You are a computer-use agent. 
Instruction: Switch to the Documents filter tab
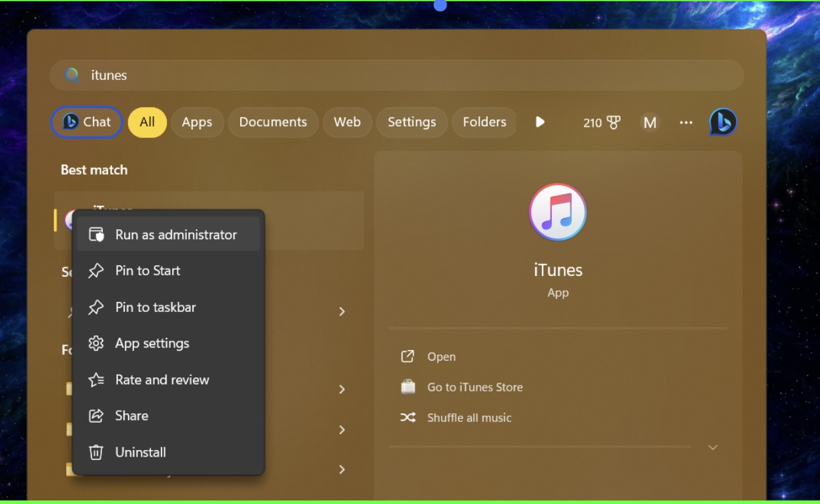[273, 123]
